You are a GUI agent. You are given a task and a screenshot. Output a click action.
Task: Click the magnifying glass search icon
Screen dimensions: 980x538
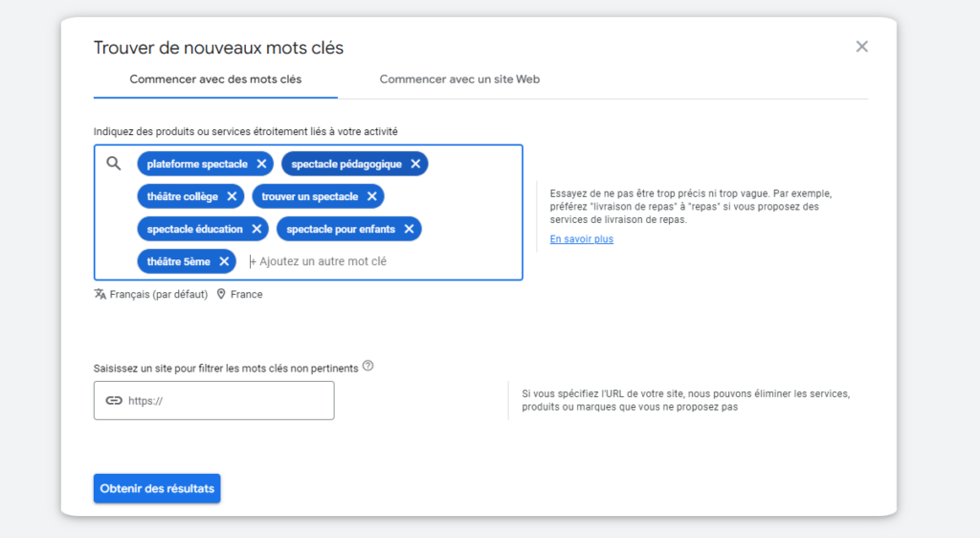pyautogui.click(x=114, y=164)
